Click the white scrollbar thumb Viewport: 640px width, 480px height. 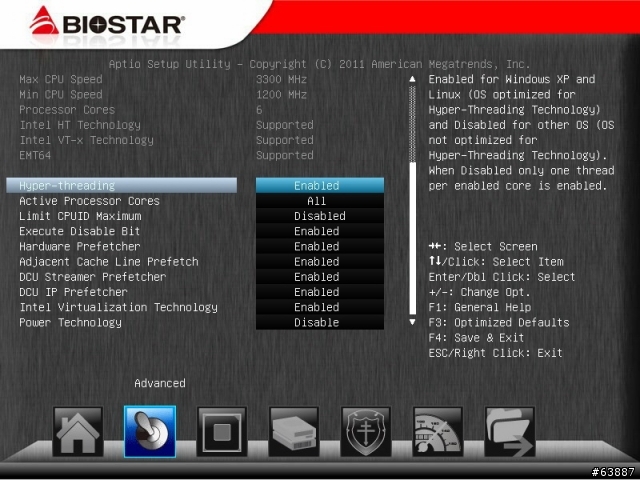[413, 238]
